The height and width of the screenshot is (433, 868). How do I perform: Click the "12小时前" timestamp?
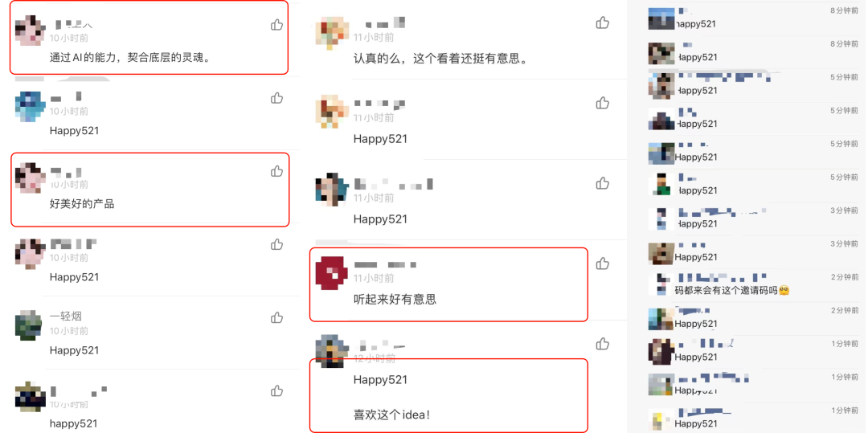pos(375,359)
